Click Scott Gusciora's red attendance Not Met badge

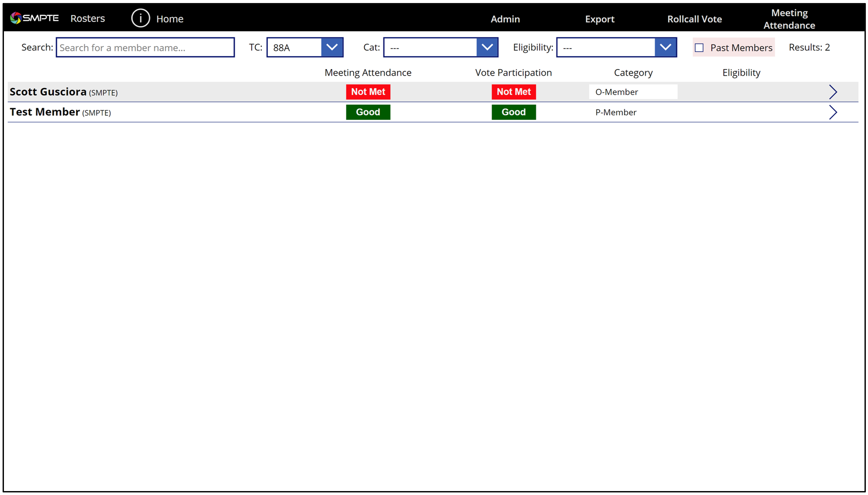(368, 92)
